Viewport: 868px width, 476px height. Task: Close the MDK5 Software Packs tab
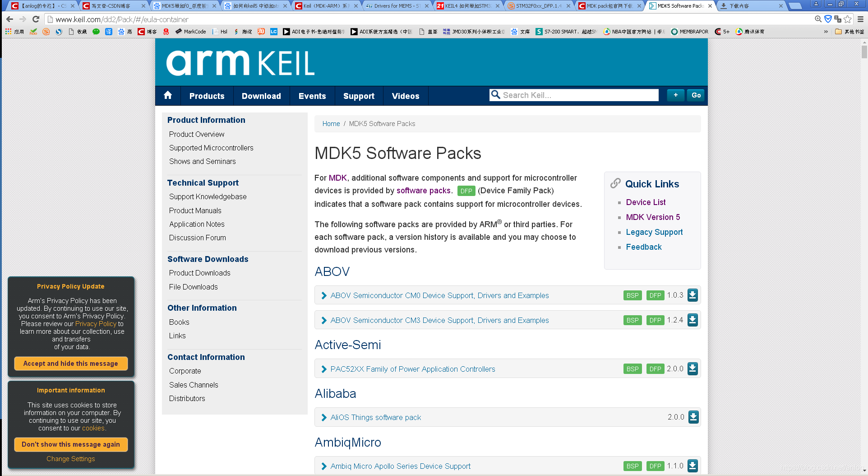pos(710,6)
